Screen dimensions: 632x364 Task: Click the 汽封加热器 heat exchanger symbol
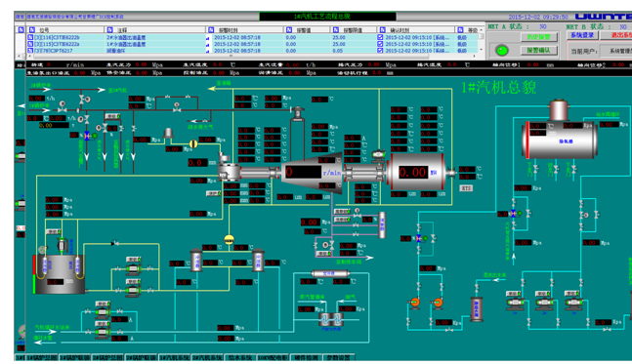[331, 319]
